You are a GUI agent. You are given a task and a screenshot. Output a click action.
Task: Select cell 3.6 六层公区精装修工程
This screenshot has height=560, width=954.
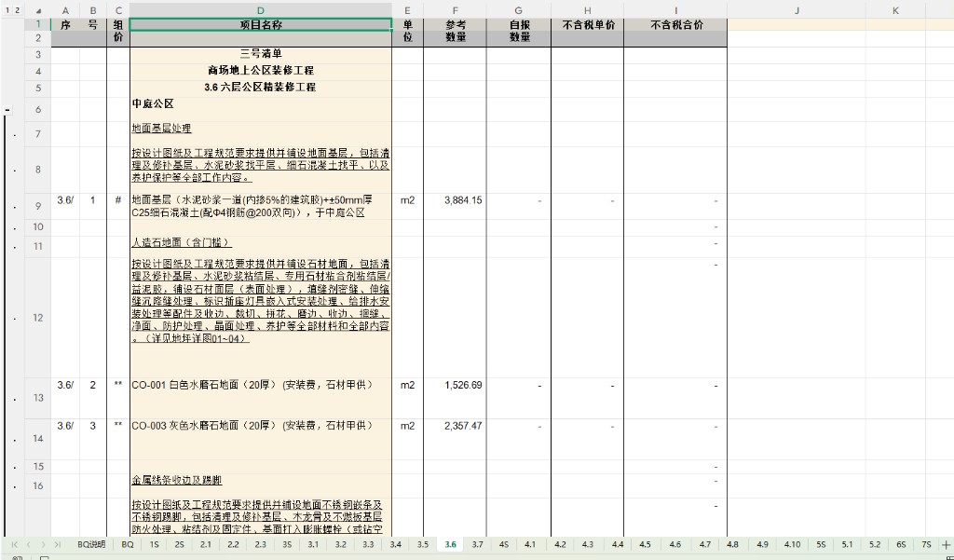click(x=261, y=87)
